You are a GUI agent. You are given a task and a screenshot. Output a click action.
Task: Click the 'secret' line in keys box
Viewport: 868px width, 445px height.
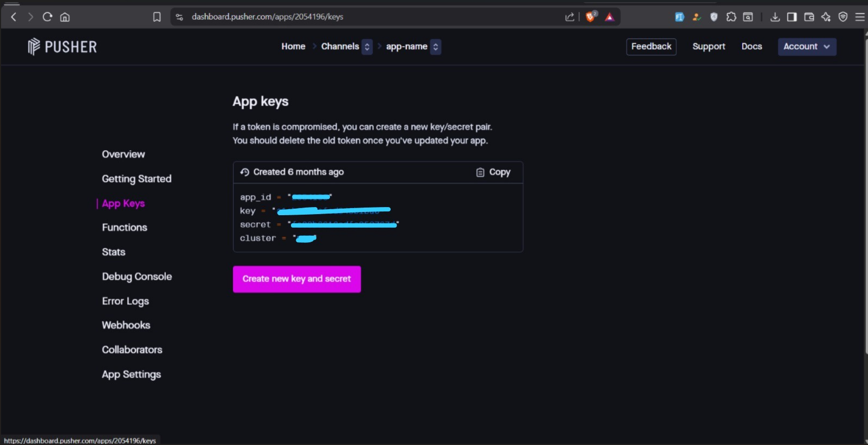[x=320, y=224]
